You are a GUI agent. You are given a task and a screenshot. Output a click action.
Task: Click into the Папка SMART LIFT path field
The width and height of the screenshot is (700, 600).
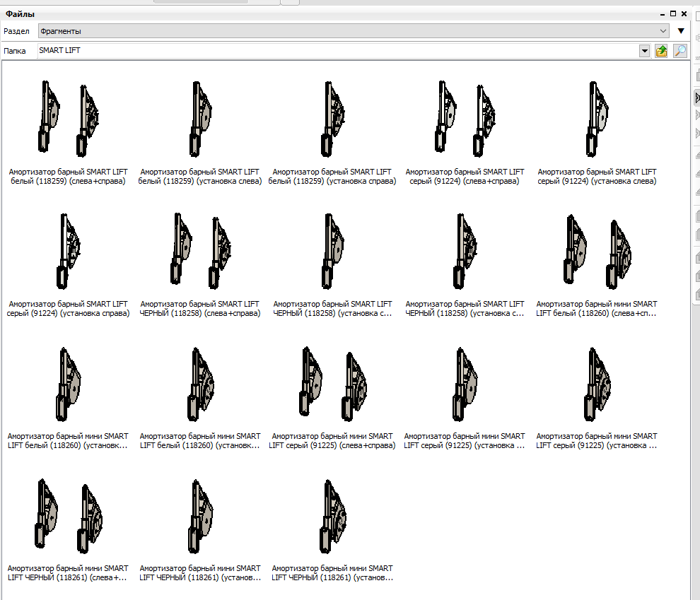click(338, 50)
